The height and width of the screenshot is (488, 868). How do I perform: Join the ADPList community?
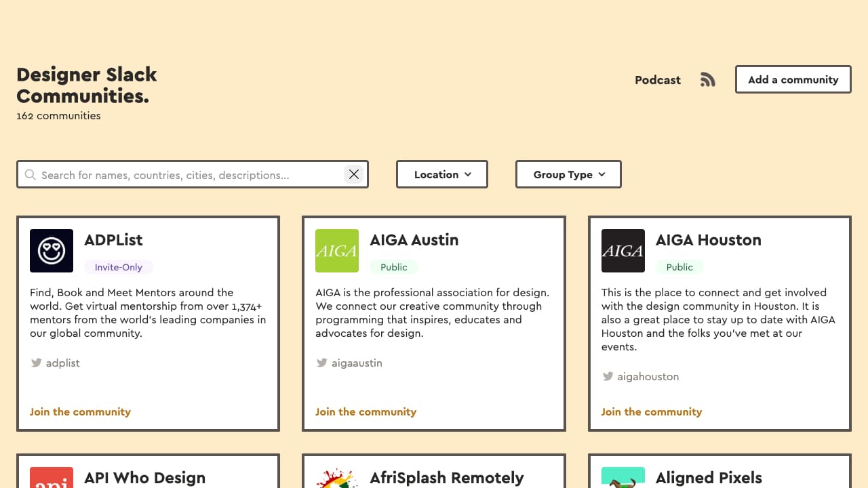pyautogui.click(x=80, y=412)
